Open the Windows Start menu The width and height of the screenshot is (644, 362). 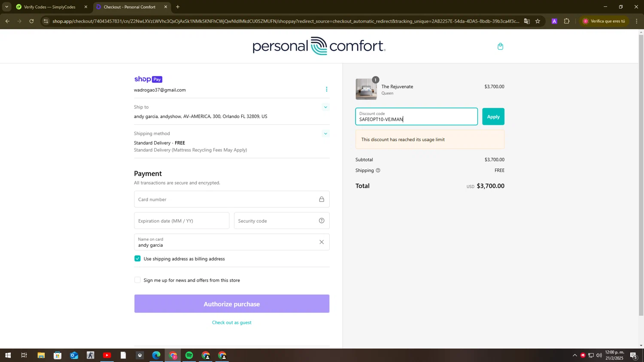coord(8,356)
